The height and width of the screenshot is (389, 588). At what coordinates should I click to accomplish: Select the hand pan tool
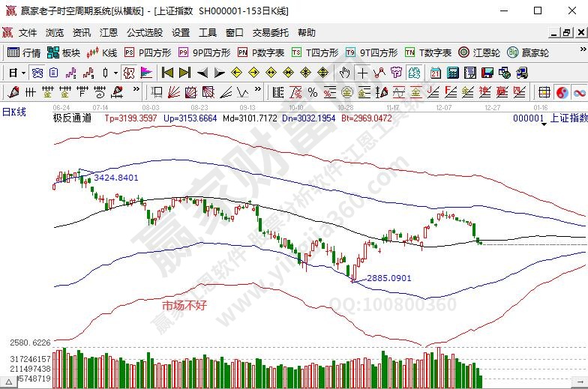[344, 73]
